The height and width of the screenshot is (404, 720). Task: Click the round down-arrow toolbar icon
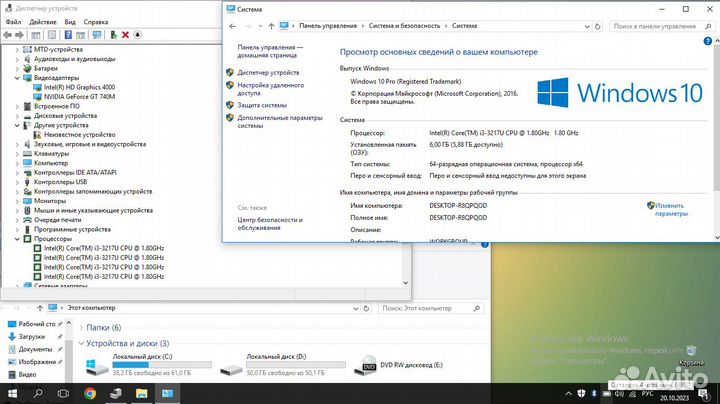tap(137, 35)
